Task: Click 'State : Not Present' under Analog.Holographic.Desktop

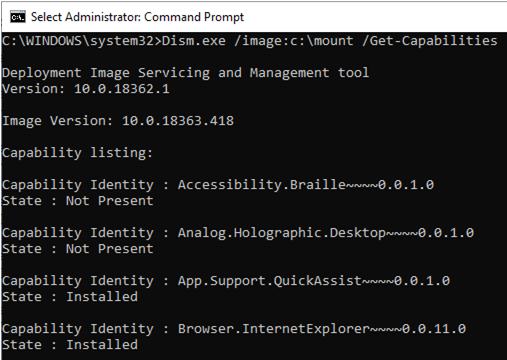Action: pos(78,249)
